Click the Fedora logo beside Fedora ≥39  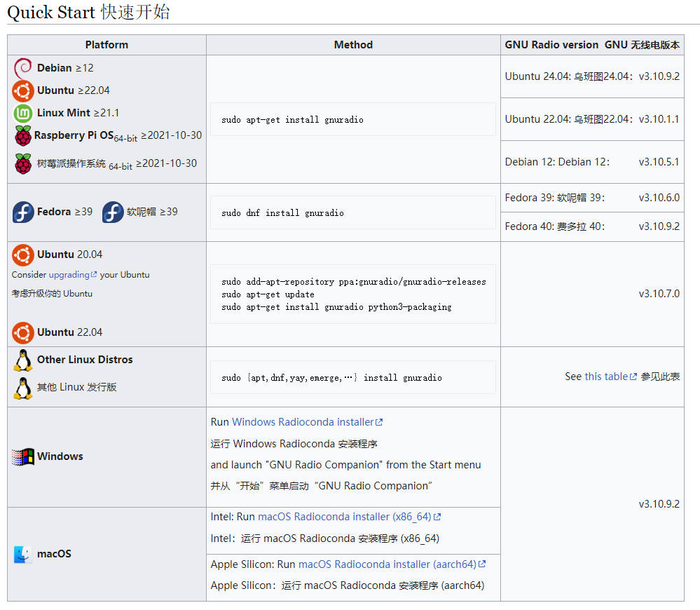(x=23, y=212)
